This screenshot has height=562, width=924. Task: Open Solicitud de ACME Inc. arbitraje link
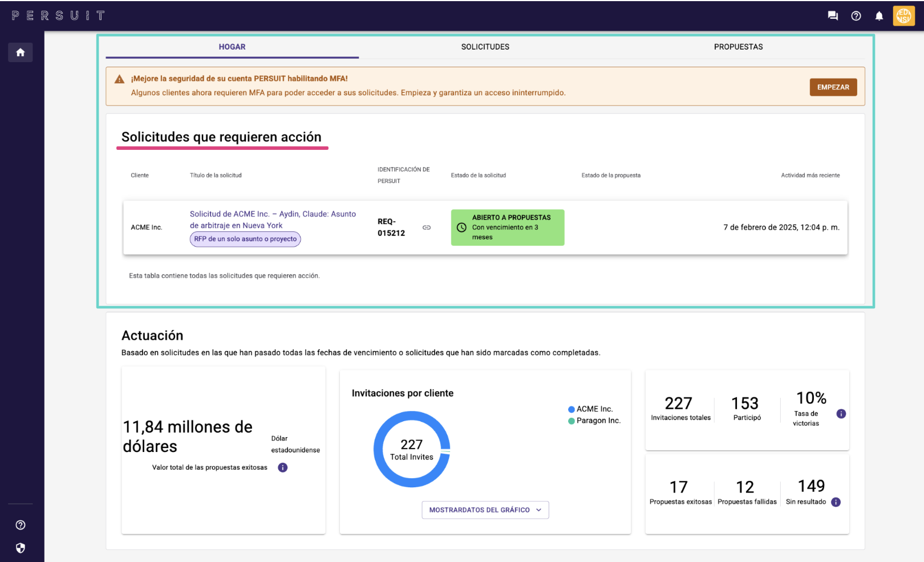(273, 219)
